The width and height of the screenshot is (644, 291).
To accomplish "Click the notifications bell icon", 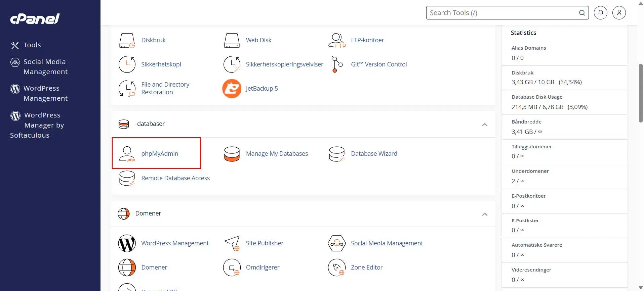I will (x=601, y=13).
